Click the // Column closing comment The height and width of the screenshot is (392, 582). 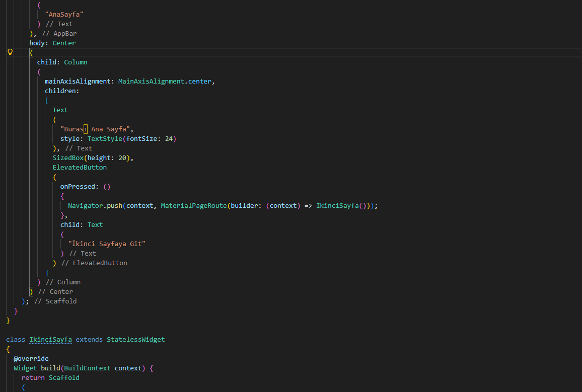click(x=63, y=282)
